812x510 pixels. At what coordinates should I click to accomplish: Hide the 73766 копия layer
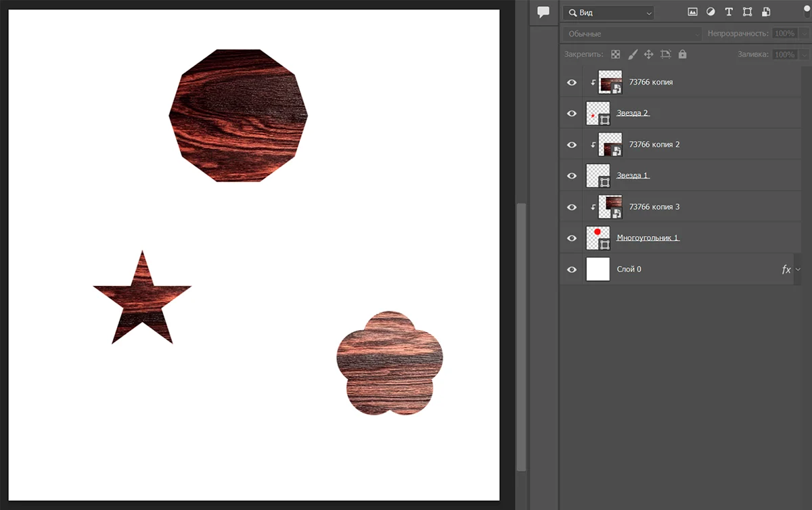572,83
